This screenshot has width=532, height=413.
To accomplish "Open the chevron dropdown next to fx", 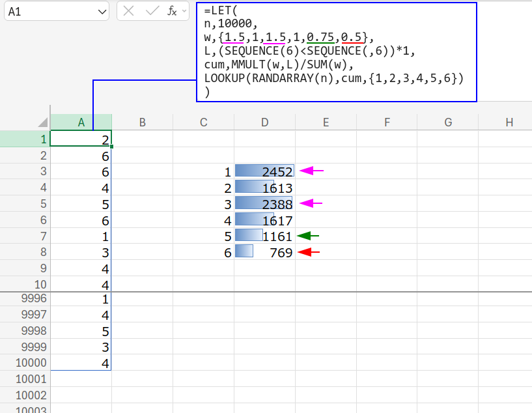I will (185, 11).
